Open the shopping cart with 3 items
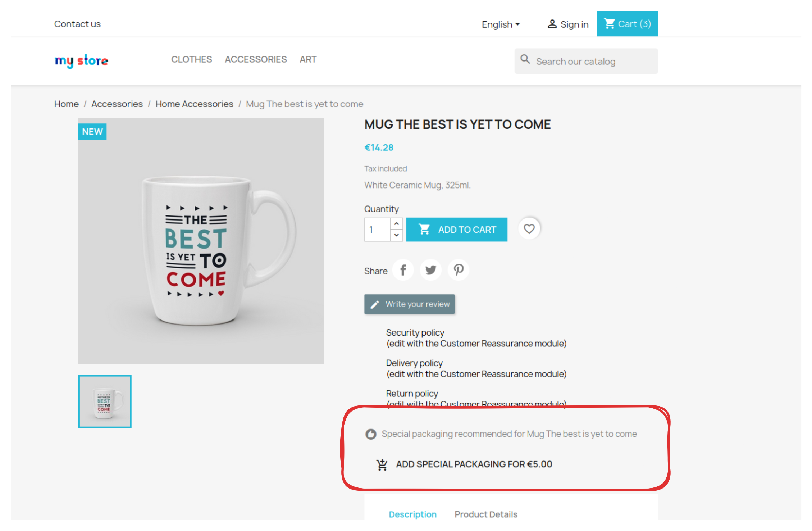The height and width of the screenshot is (531, 812). (x=627, y=24)
